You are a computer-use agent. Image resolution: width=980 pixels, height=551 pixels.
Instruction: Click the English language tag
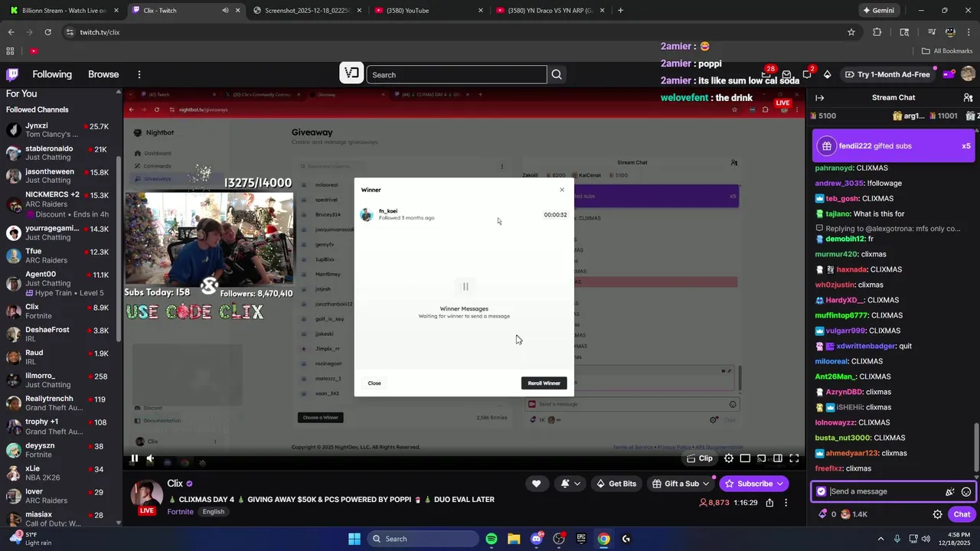pos(214,512)
